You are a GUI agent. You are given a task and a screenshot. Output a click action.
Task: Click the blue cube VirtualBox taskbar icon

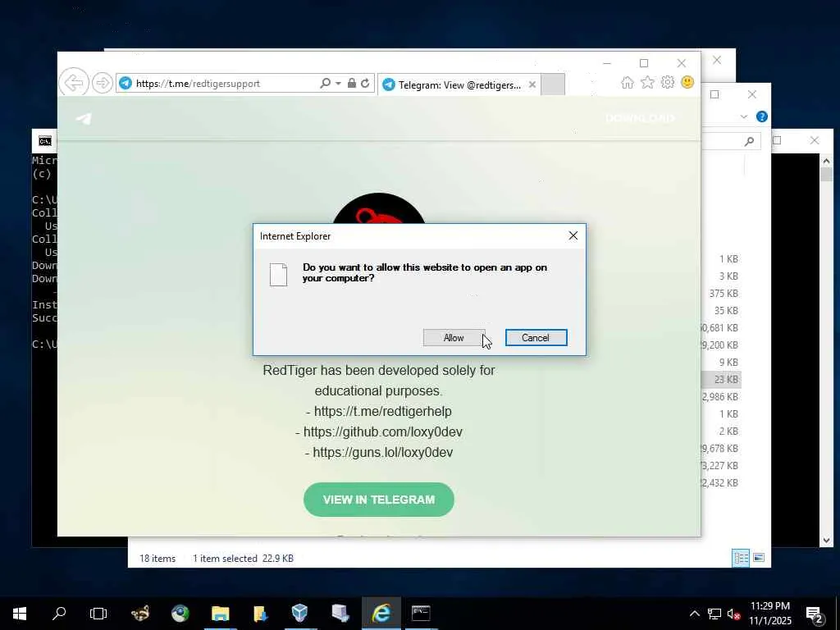300,614
